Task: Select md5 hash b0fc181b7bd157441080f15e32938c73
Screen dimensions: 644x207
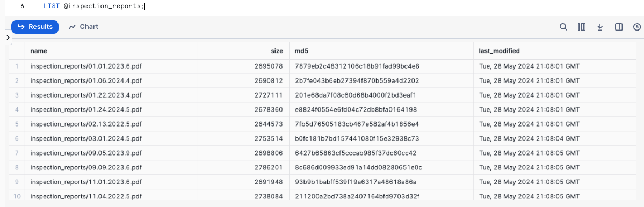Action: click(x=381, y=138)
